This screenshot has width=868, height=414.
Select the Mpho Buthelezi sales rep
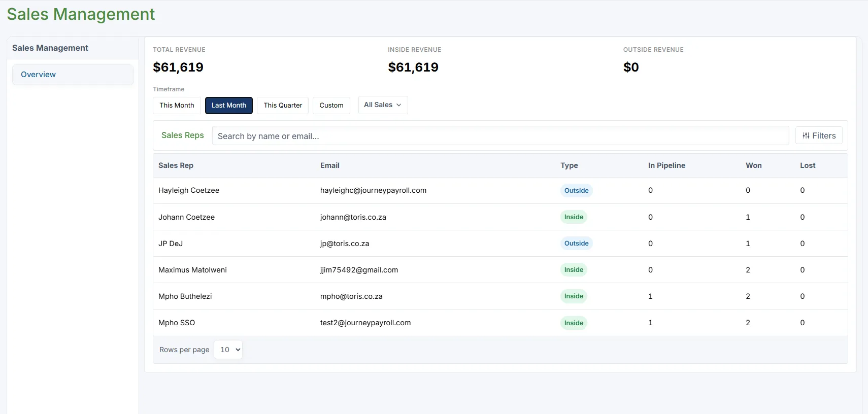point(185,296)
